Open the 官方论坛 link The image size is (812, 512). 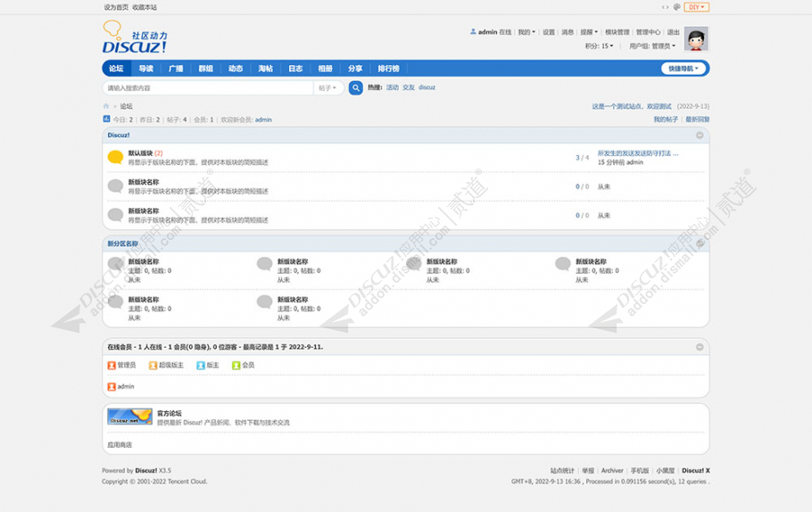(170, 413)
